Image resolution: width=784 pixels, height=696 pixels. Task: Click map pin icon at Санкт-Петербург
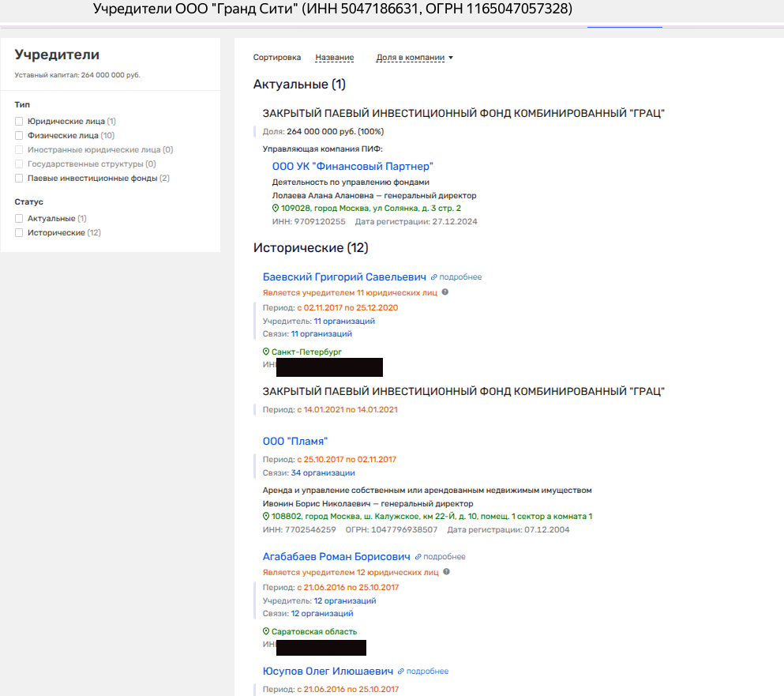266,352
